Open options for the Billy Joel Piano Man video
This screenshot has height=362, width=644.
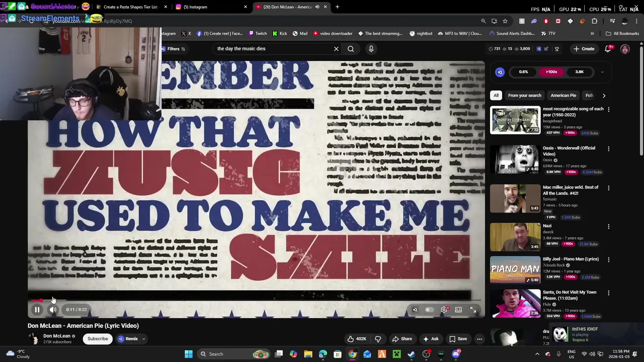608,259
